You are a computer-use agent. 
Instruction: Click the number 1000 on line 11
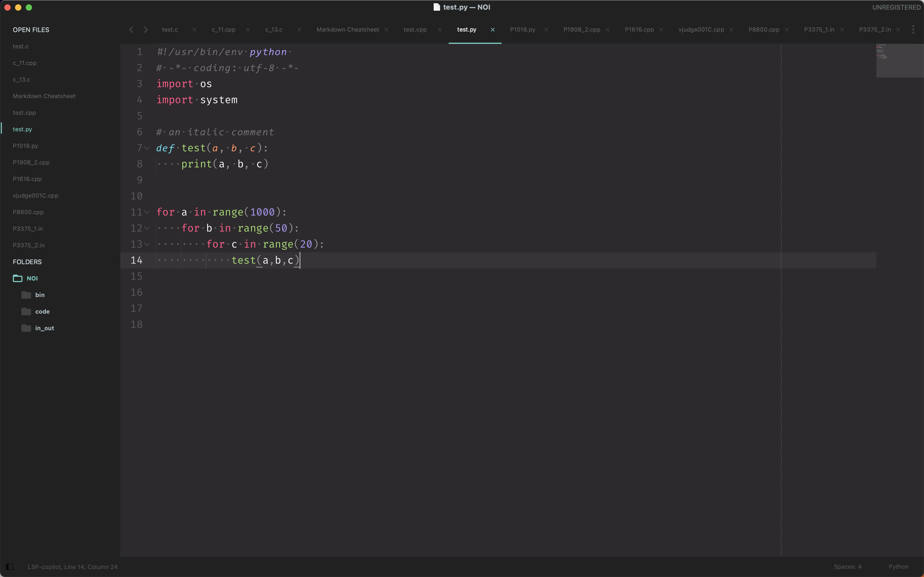[x=263, y=212]
